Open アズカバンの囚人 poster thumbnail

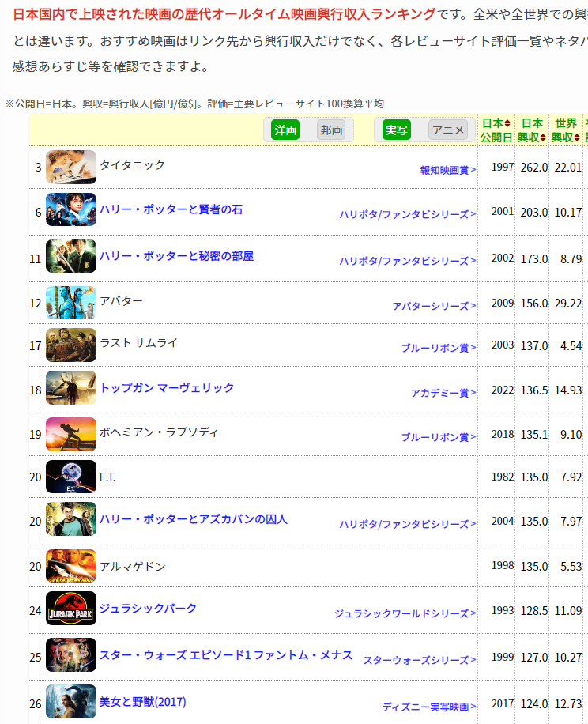[71, 519]
